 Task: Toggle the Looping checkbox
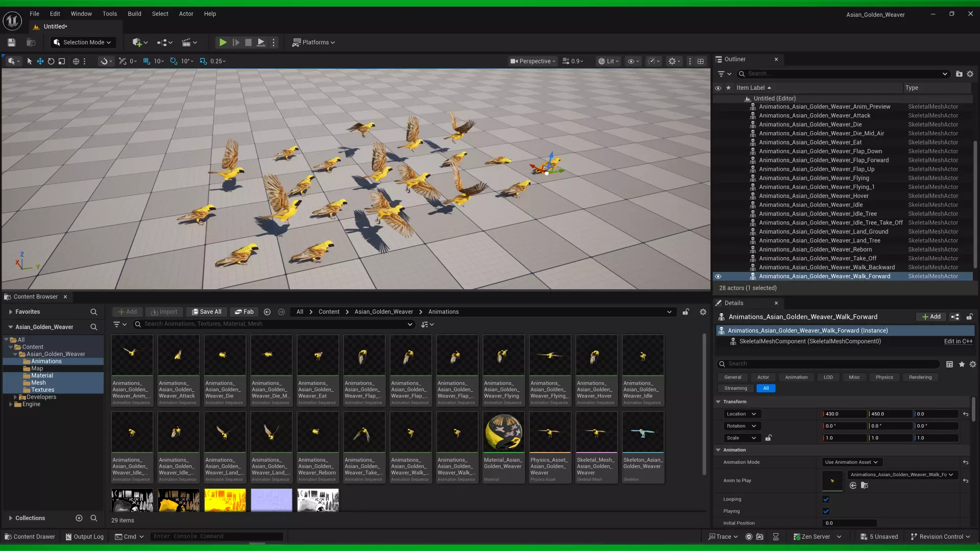coord(826,499)
